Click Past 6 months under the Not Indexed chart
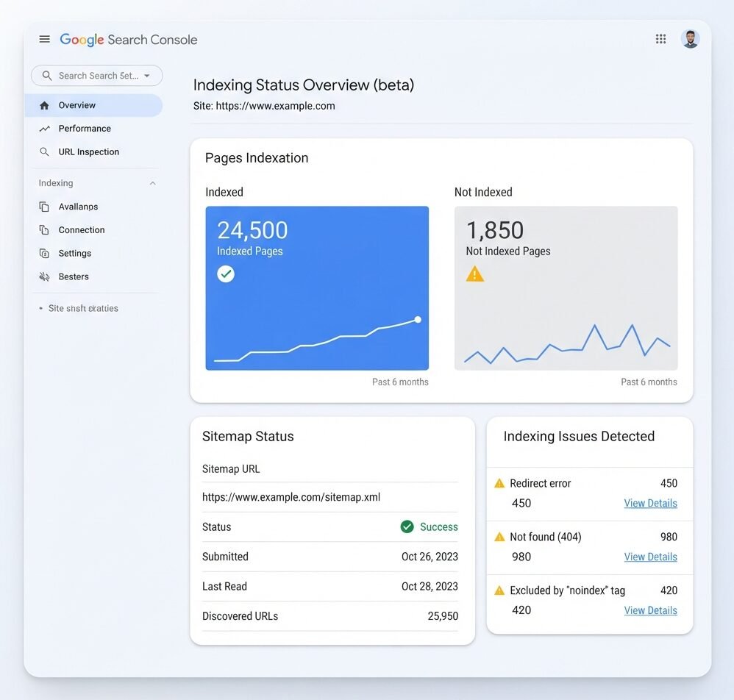Screen dimensions: 734x700 [x=649, y=382]
